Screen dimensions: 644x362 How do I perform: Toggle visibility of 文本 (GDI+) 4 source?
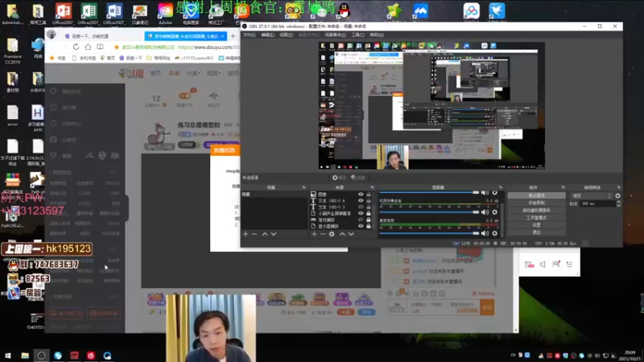point(361,200)
